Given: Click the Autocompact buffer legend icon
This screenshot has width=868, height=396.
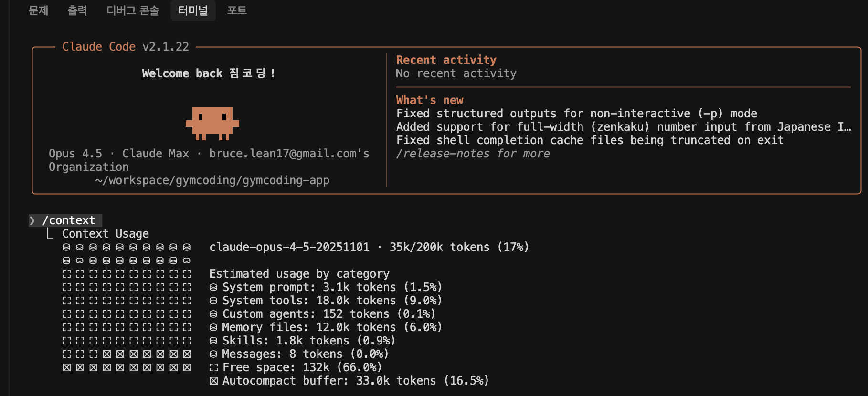Looking at the screenshot, I should pyautogui.click(x=213, y=381).
